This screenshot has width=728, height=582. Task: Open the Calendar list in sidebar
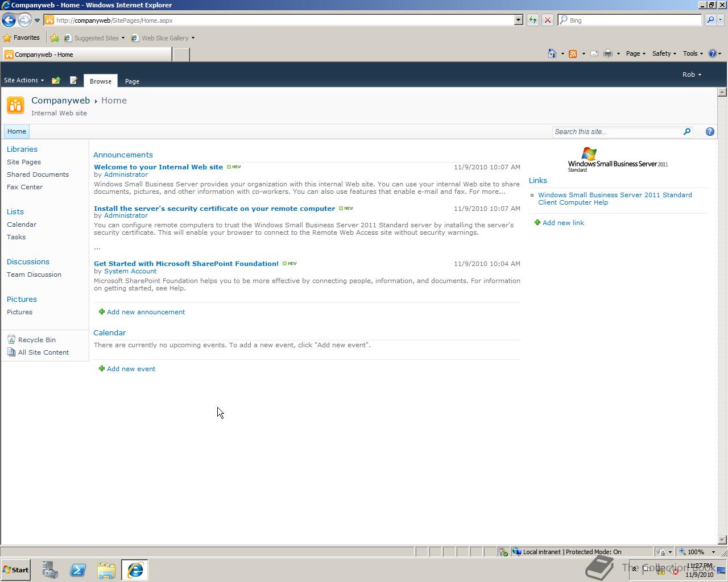click(22, 225)
